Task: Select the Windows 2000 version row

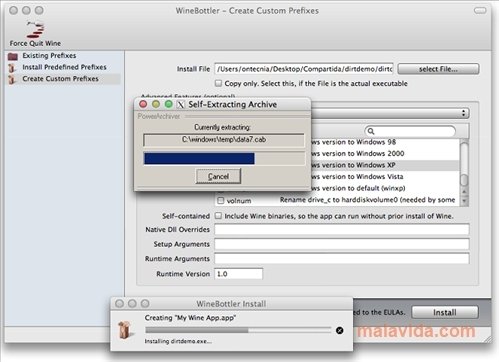Action: coord(385,154)
